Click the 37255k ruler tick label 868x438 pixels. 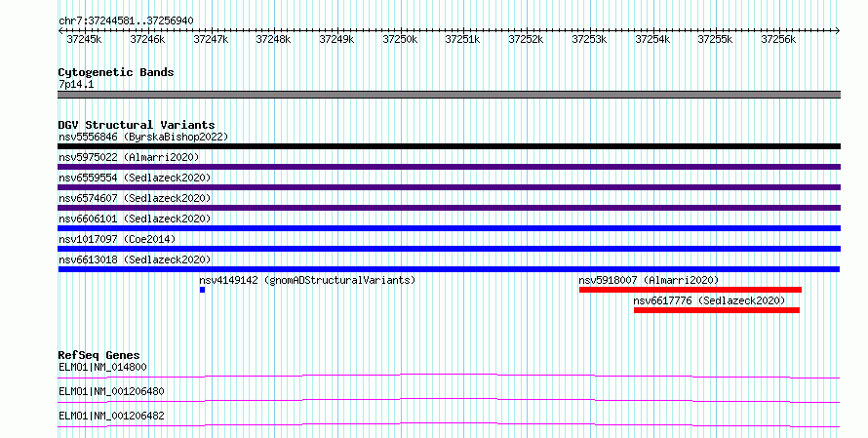click(x=715, y=40)
